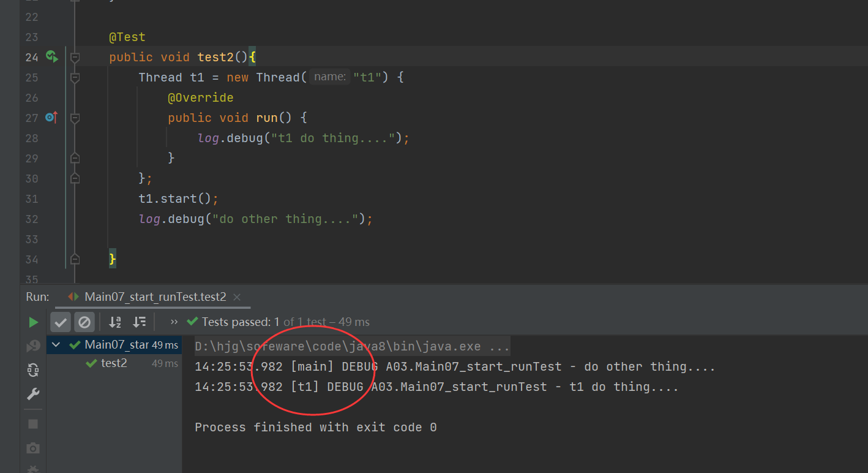This screenshot has height=473, width=868.
Task: Click fold end marker at line 34
Action: pos(75,259)
